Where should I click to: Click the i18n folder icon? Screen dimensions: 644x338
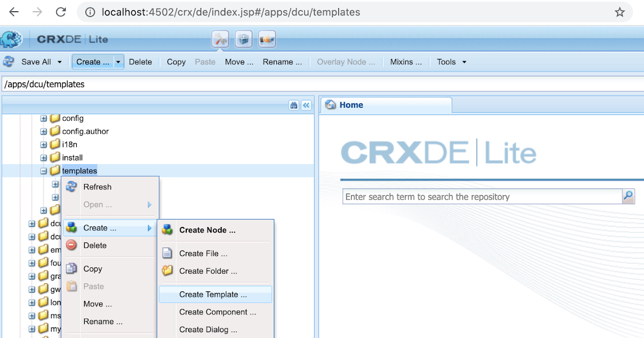(55, 144)
